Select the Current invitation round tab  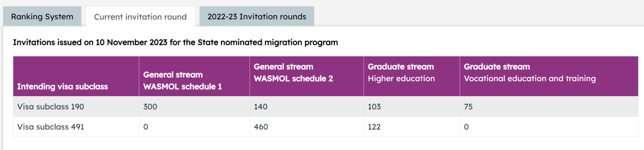click(x=140, y=17)
